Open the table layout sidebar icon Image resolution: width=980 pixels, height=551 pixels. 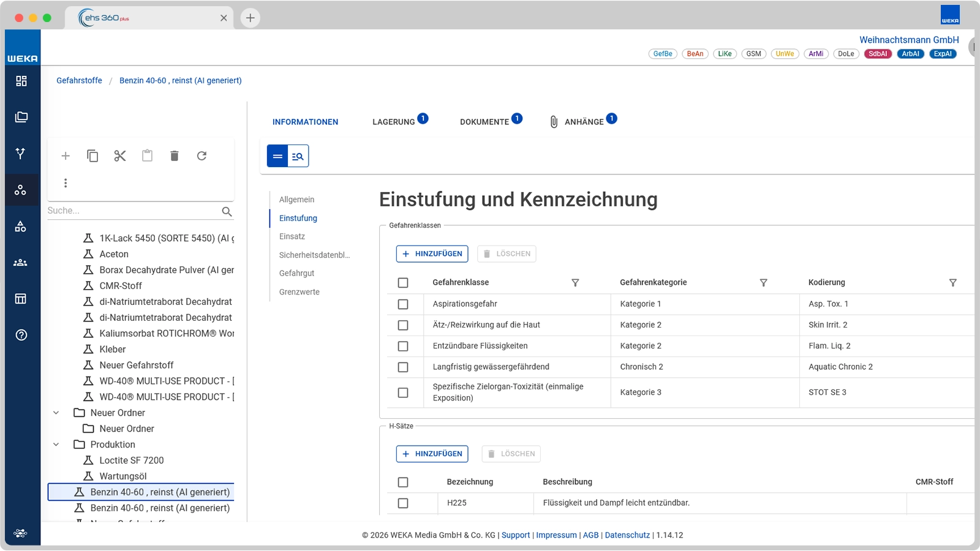(x=21, y=299)
